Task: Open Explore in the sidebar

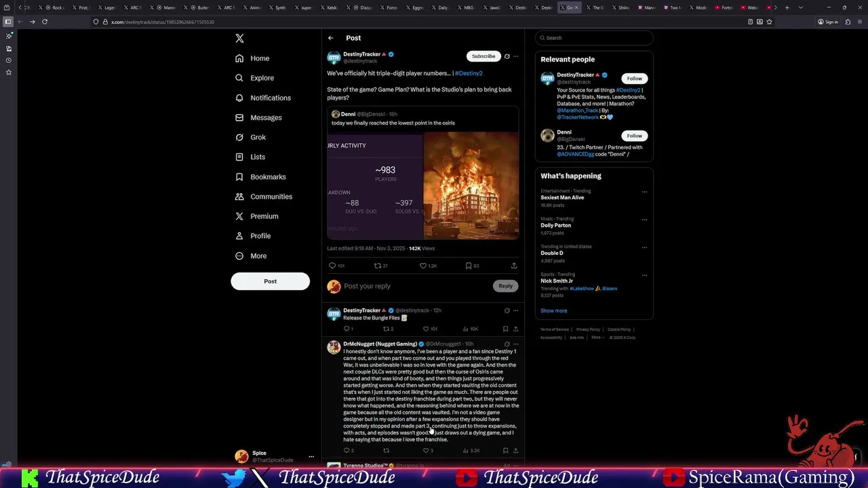Action: click(254, 78)
